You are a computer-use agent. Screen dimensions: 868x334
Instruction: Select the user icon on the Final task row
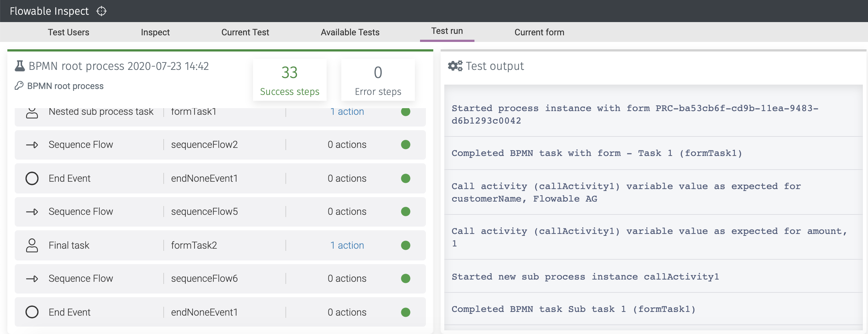click(33, 245)
